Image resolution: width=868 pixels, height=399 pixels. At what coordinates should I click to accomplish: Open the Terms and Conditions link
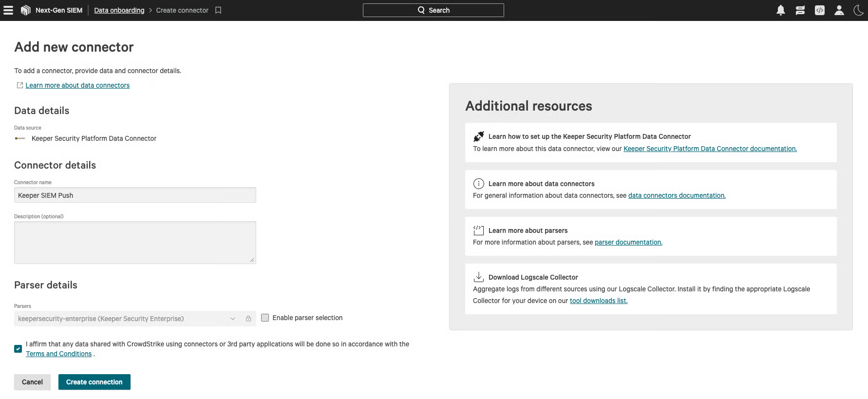pyautogui.click(x=58, y=354)
